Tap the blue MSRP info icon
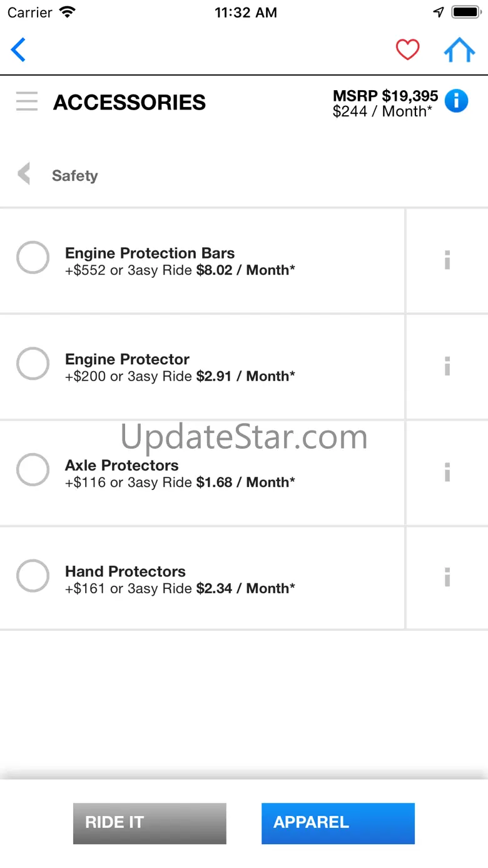The image size is (488, 868). pyautogui.click(x=456, y=101)
